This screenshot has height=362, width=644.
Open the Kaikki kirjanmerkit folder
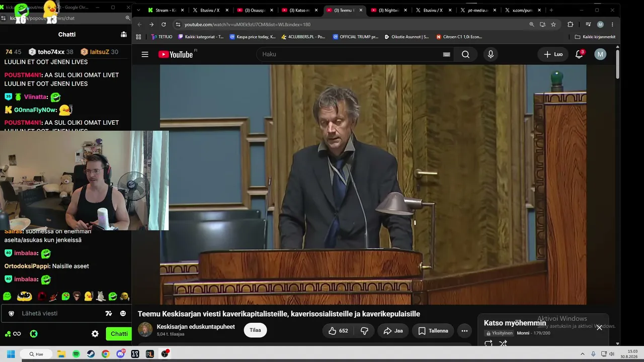(595, 37)
